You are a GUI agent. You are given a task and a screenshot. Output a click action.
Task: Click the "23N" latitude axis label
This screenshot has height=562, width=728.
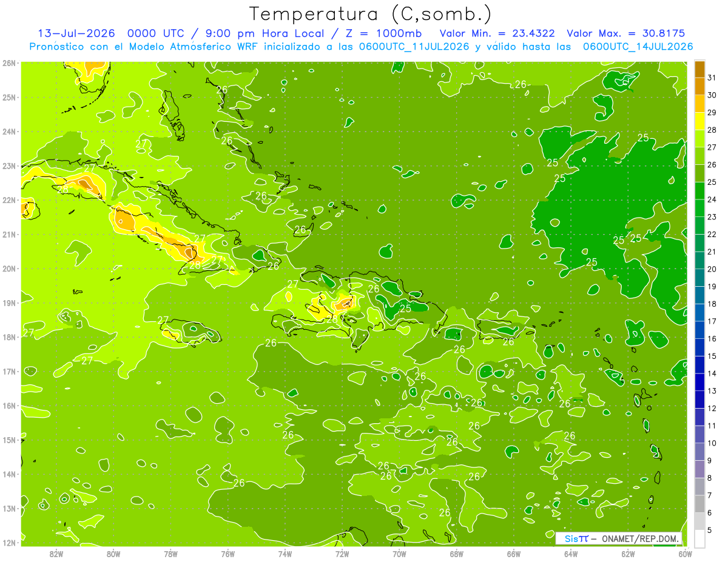(8, 166)
